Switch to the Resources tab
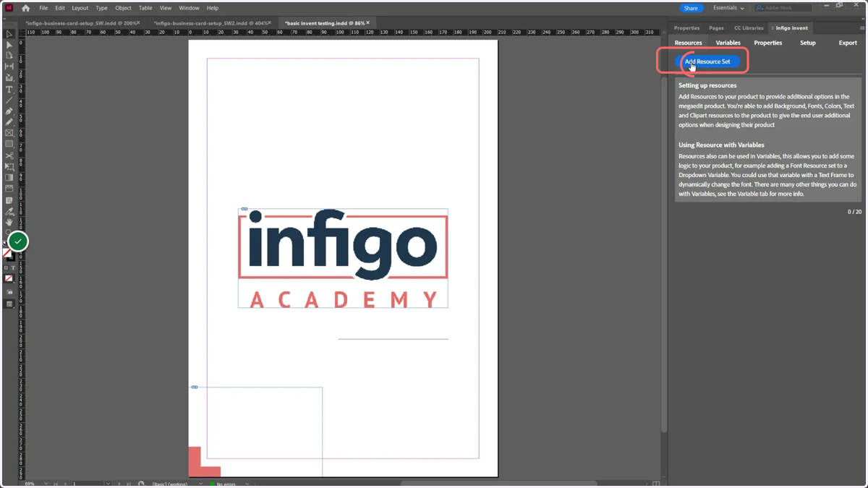The image size is (868, 488). click(x=688, y=43)
